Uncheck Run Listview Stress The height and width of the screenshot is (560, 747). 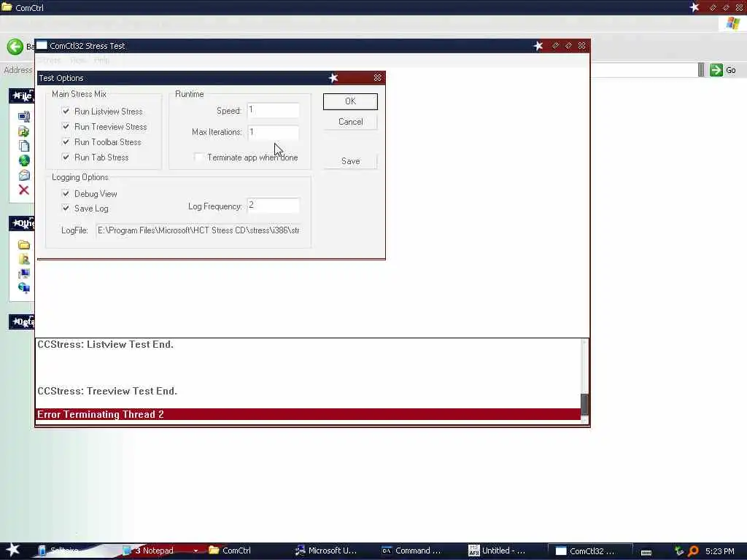[66, 112]
